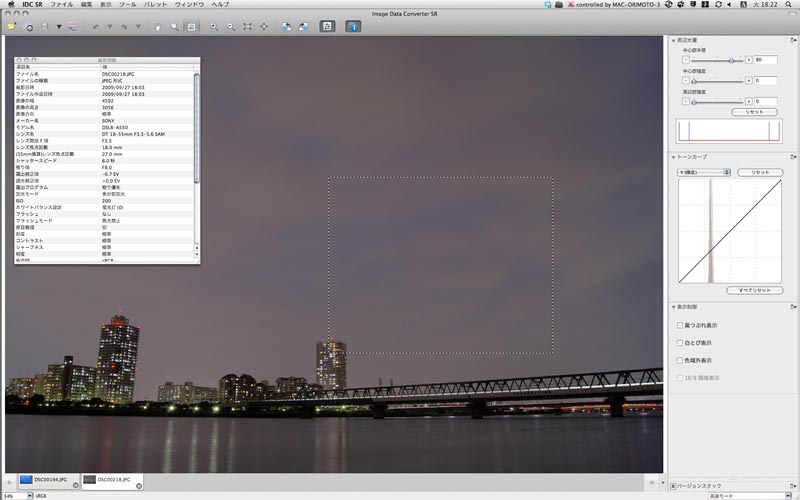This screenshot has width=800, height=500.
Task: Click the open folder icon in toolbar
Action: [x=11, y=27]
